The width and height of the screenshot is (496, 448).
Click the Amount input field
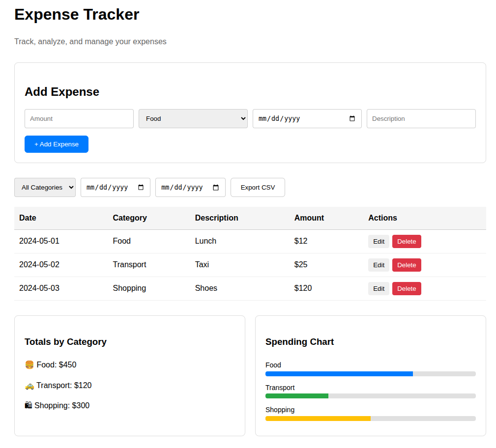[x=79, y=118]
